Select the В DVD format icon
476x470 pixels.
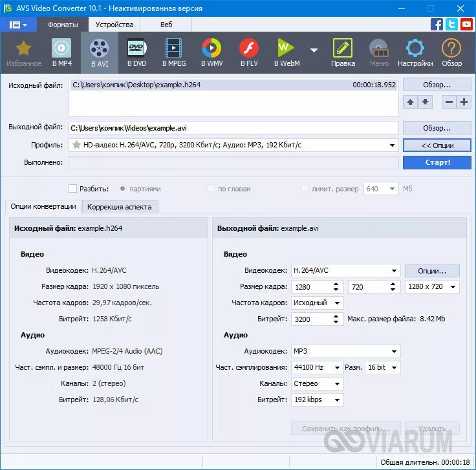click(136, 53)
